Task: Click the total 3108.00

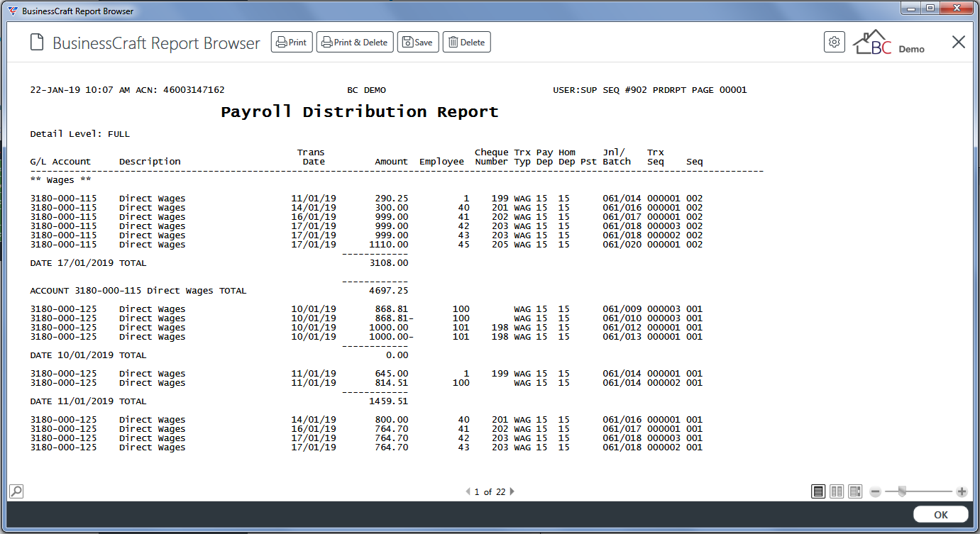Action: (x=389, y=263)
